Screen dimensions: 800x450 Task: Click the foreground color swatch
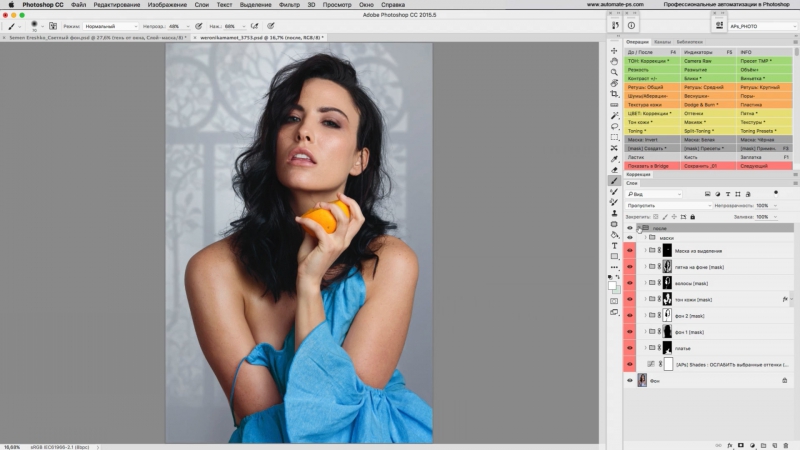[x=612, y=286]
